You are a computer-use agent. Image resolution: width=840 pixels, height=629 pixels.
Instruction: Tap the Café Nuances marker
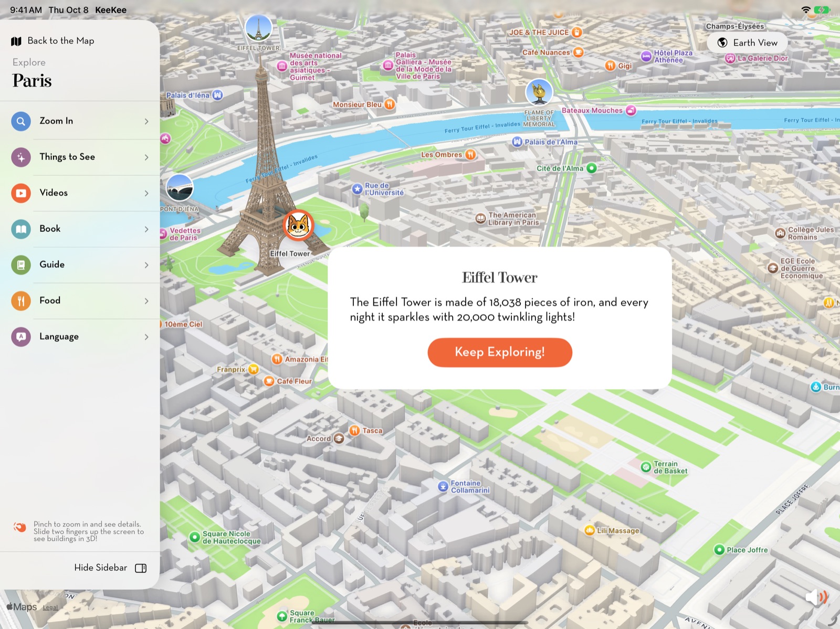point(578,52)
